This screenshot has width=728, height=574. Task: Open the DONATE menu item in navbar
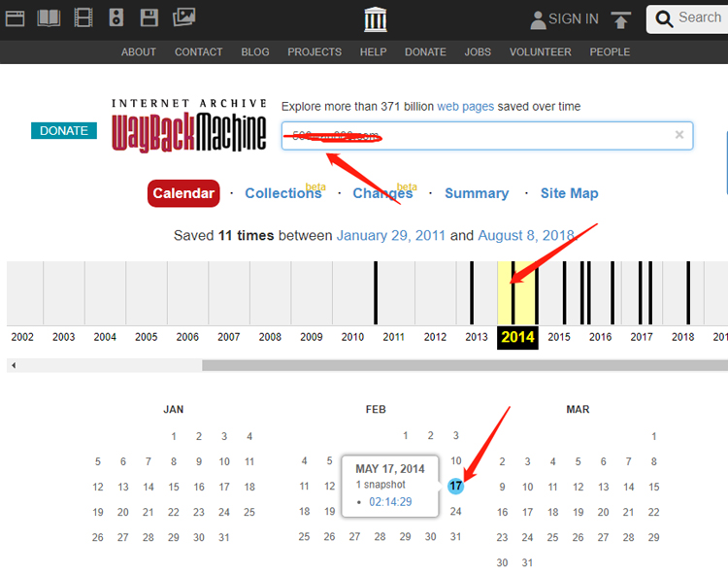425,52
